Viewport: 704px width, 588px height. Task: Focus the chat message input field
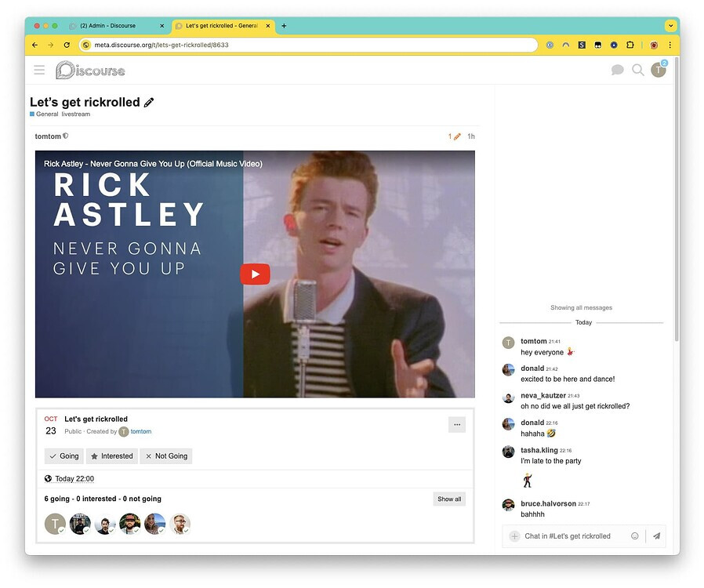tap(572, 536)
